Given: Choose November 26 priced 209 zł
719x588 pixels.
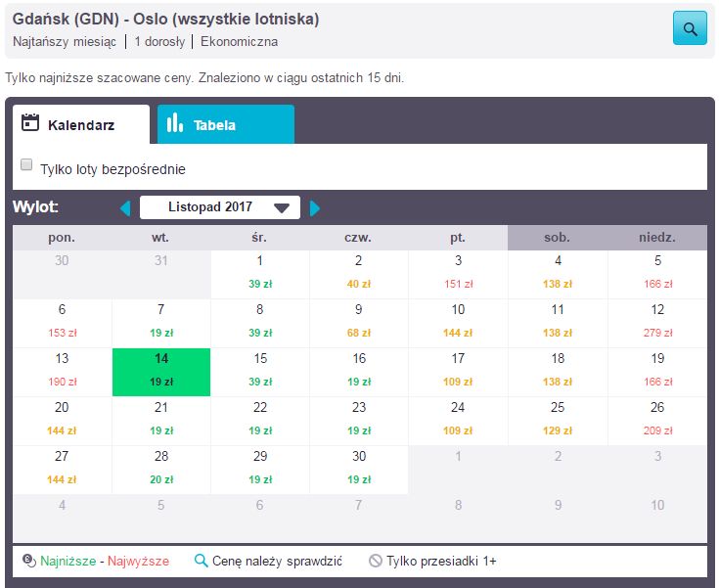Looking at the screenshot, I should (656, 420).
